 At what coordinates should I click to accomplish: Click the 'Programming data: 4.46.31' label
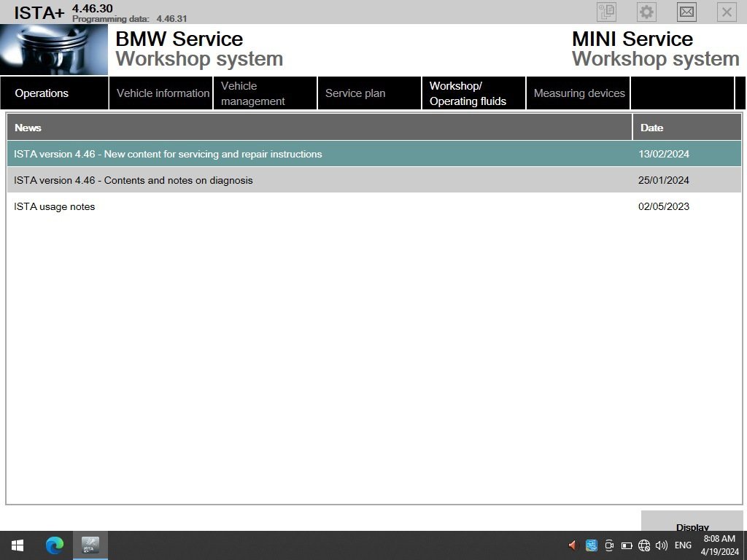pos(130,19)
